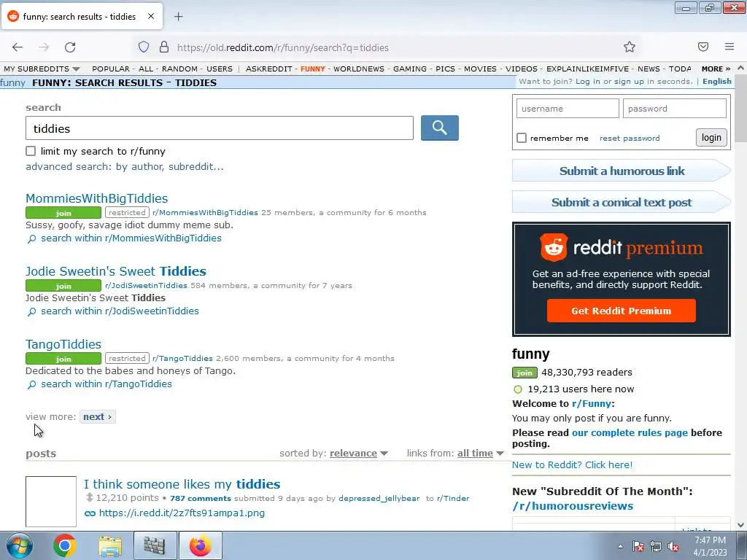The height and width of the screenshot is (560, 747).
Task: Click the brick wall firewall taskbar icon
Action: [x=155, y=545]
